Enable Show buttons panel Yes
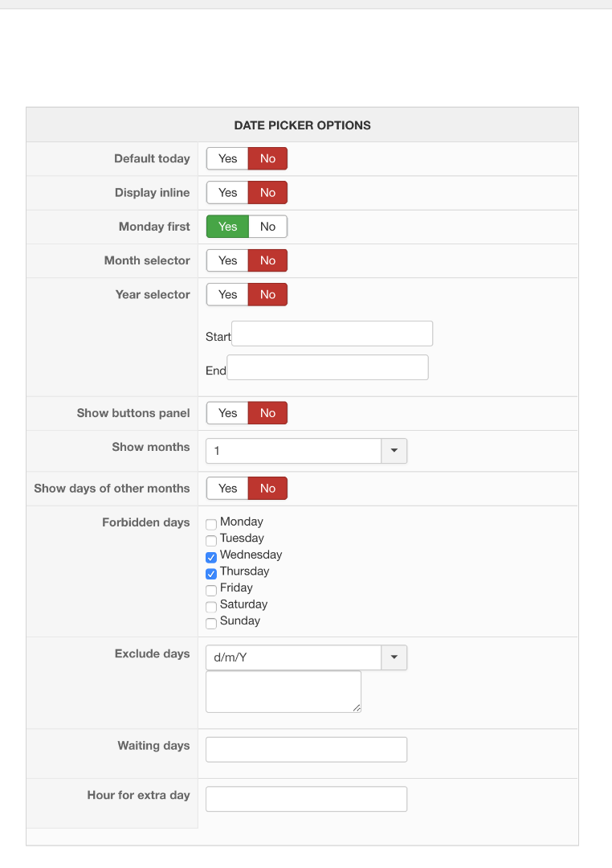612x868 pixels. tap(227, 413)
